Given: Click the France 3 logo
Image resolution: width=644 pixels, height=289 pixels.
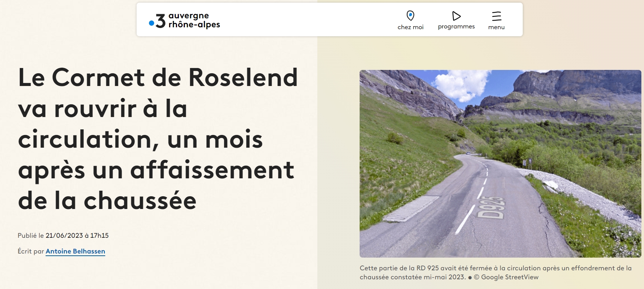Looking at the screenshot, I should pos(157,21).
